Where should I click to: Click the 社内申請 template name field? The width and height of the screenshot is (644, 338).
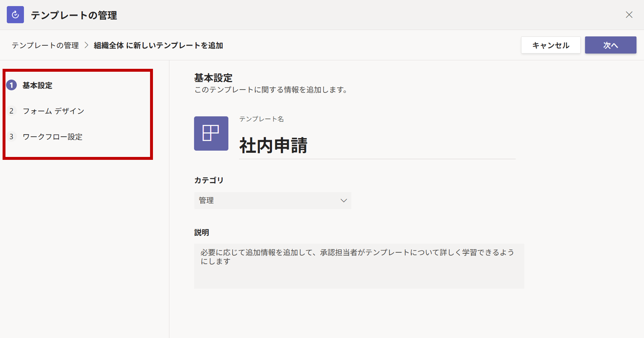(377, 146)
